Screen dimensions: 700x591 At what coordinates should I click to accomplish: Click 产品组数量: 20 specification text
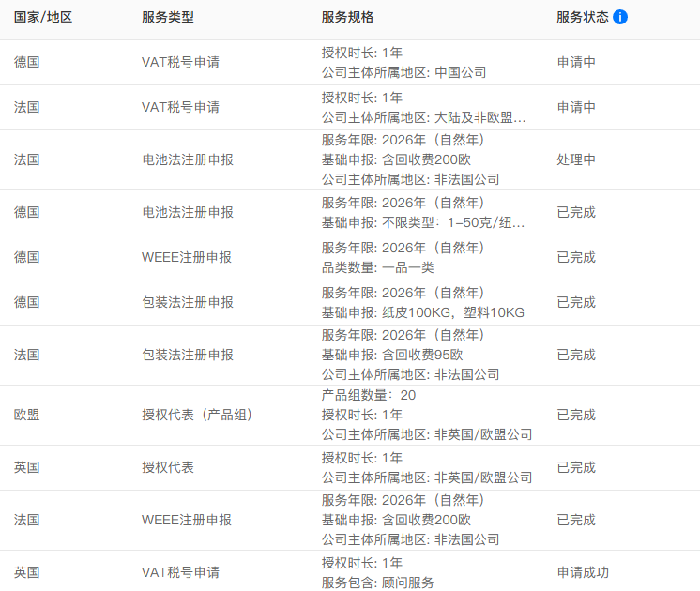(369, 395)
